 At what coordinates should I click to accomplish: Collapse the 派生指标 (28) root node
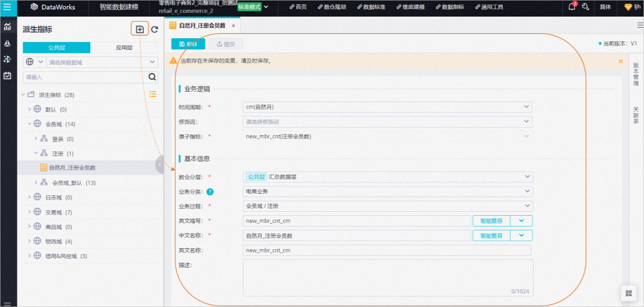(x=23, y=95)
